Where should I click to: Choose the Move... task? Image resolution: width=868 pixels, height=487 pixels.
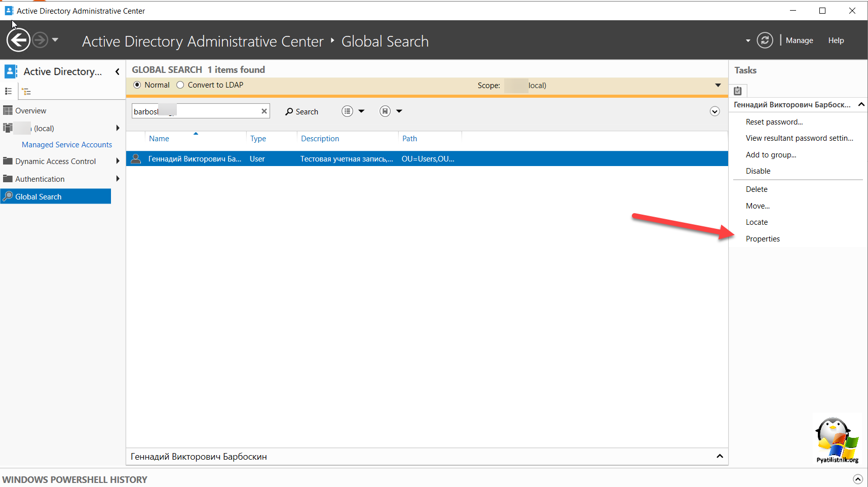(x=758, y=206)
